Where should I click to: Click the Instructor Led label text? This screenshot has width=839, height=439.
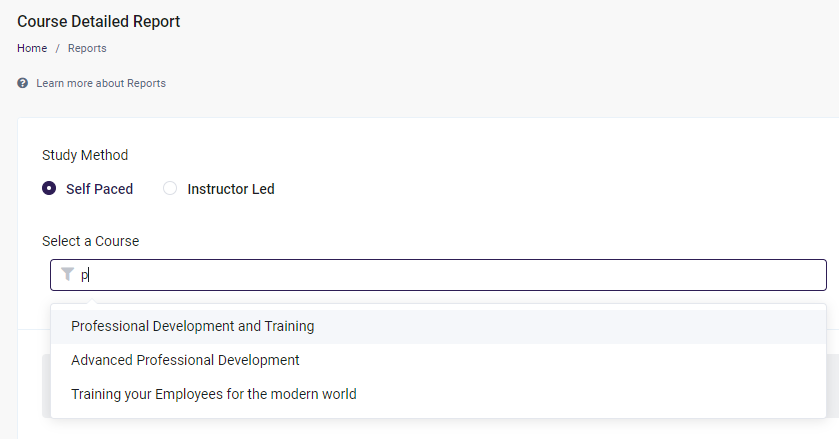coord(230,189)
